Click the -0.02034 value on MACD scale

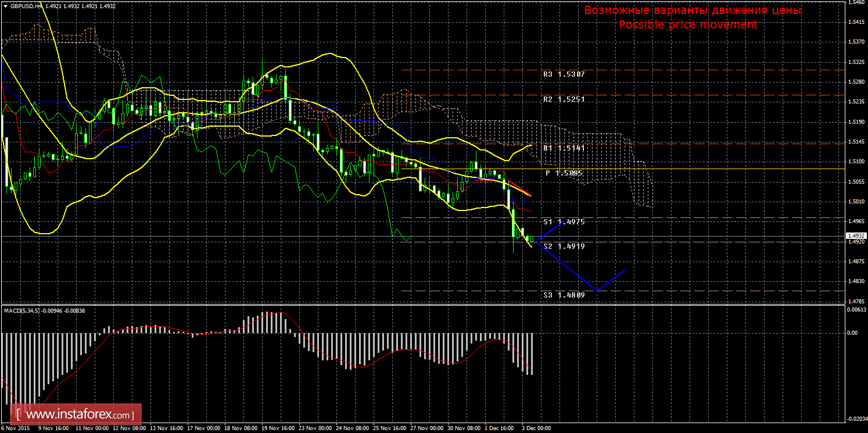click(855, 418)
